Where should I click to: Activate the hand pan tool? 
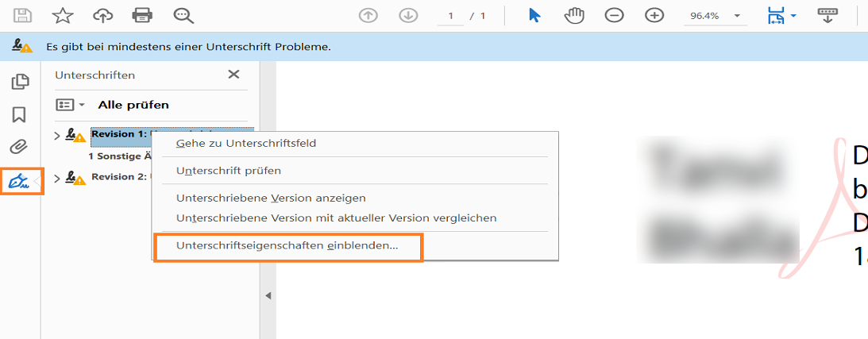pos(573,15)
